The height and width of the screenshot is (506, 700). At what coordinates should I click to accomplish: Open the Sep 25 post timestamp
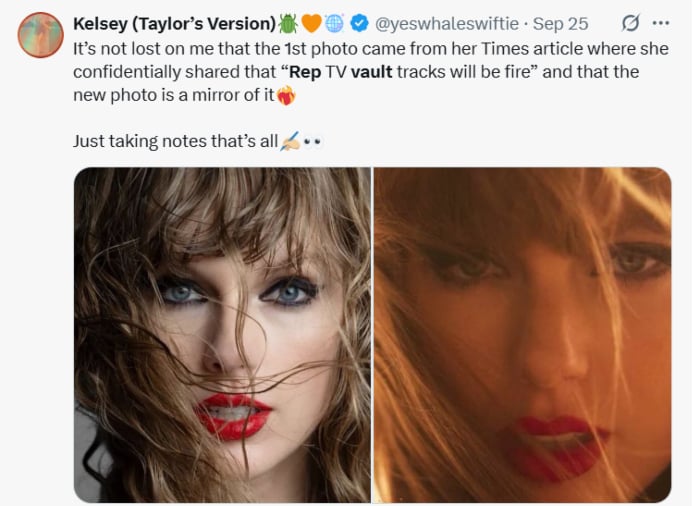tap(560, 23)
